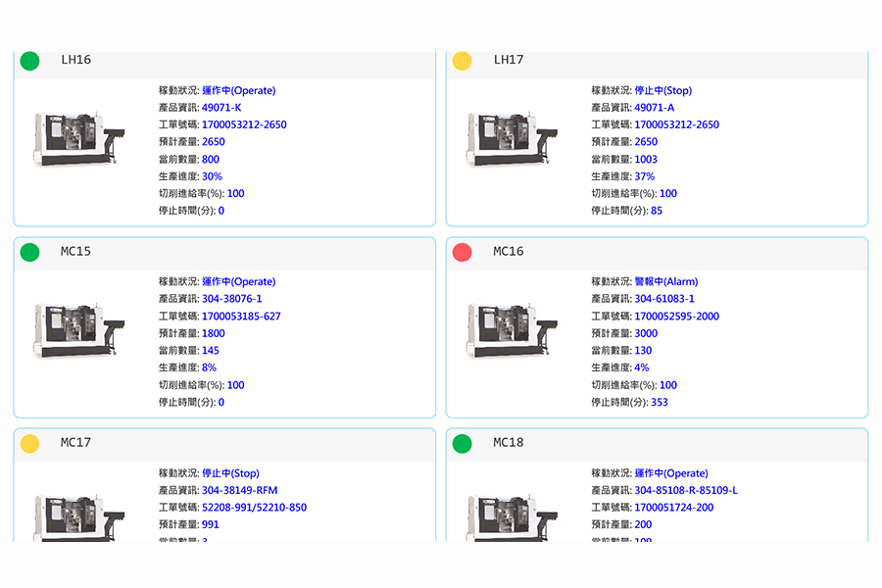Select the LH16 card title
The height and width of the screenshot is (588, 882).
point(75,60)
